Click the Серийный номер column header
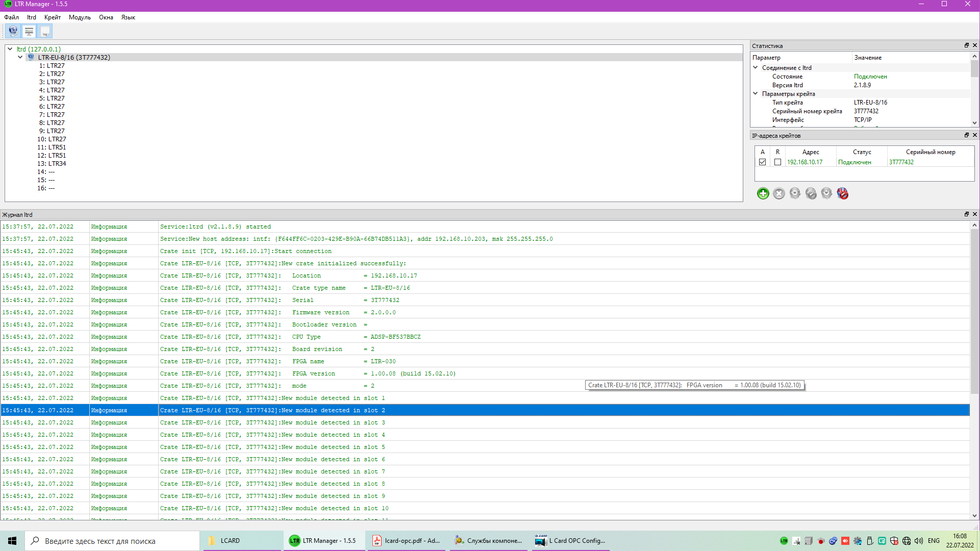Screen dimensions: 980x551 pos(931,152)
